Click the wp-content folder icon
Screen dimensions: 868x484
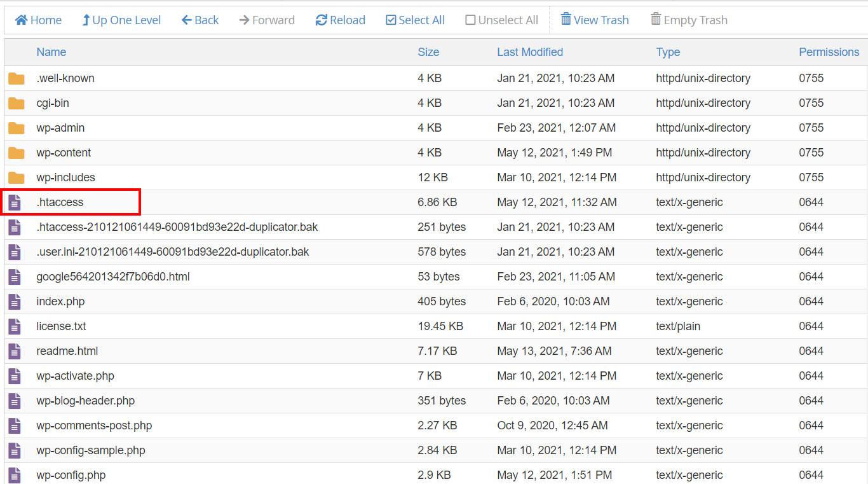coord(16,153)
